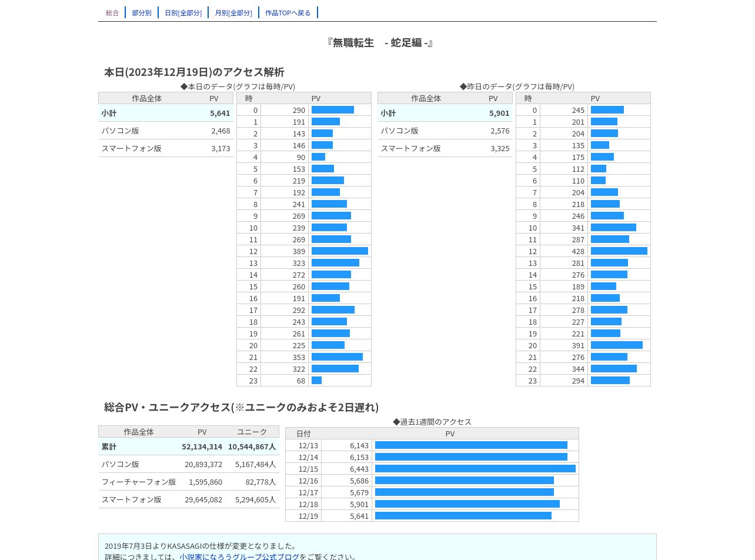Image resolution: width=755 pixels, height=560 pixels.
Task: Click the 12/13 weekly PV bar
Action: (x=471, y=445)
